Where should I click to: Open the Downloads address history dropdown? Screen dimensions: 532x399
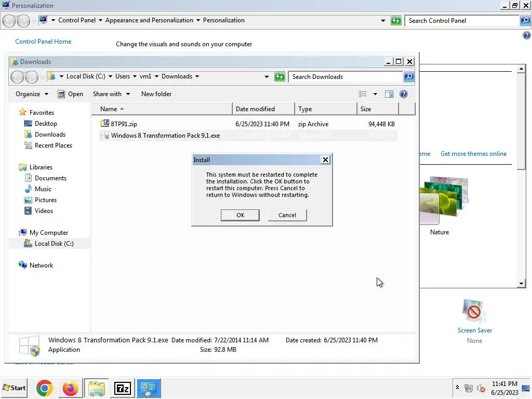tap(267, 77)
